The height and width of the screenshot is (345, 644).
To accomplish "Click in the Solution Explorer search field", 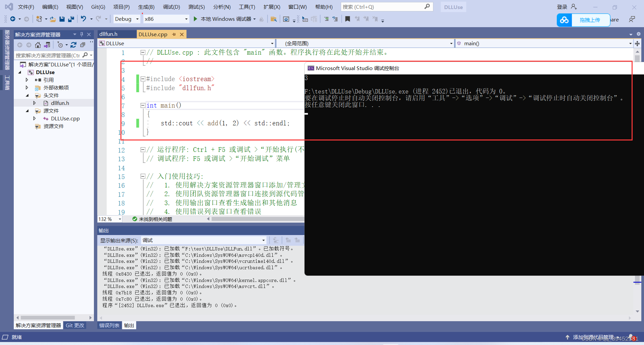I will coord(48,55).
